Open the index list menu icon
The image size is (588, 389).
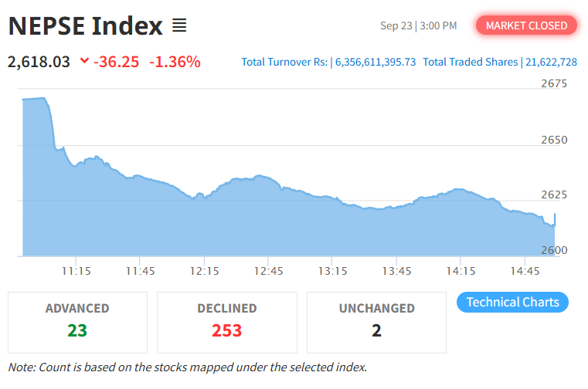pos(179,25)
